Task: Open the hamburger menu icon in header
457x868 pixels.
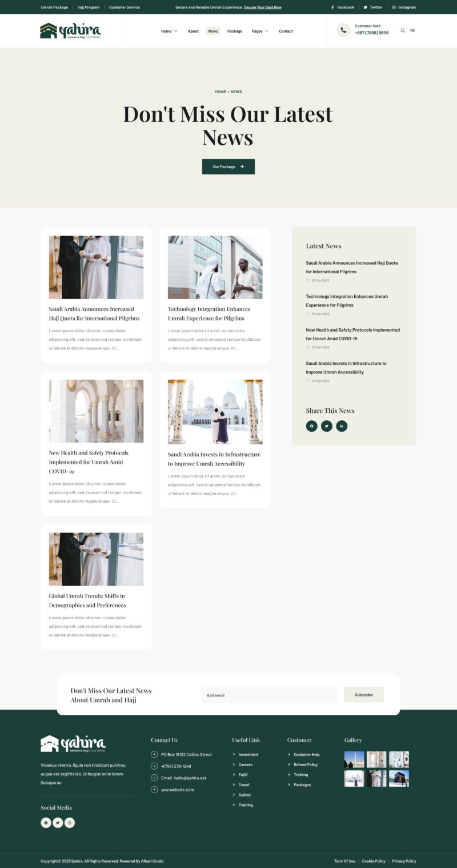Action: (412, 31)
